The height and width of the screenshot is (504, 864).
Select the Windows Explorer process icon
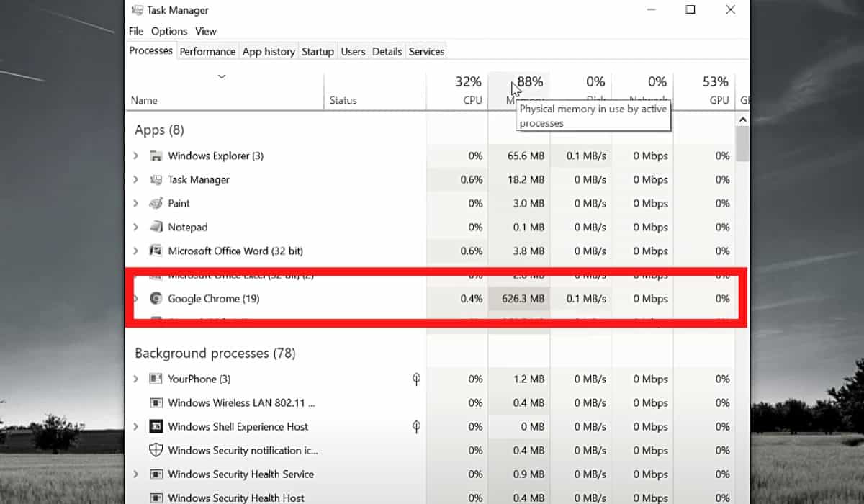(156, 156)
